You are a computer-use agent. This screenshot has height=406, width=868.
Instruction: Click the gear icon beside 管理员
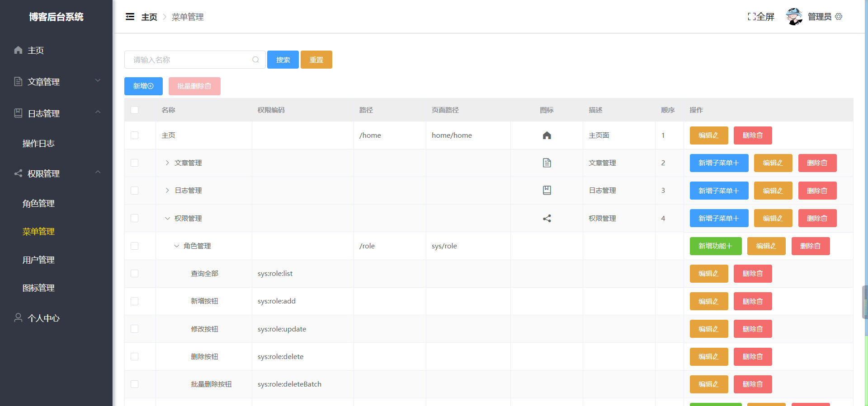point(839,17)
